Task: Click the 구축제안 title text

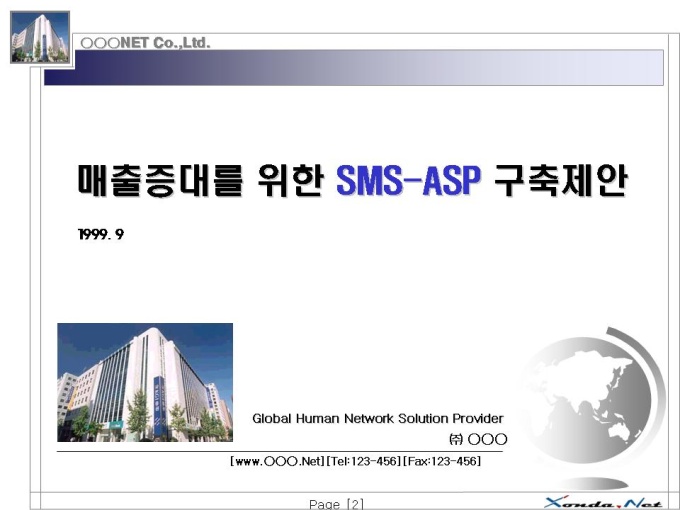Action: coord(560,180)
